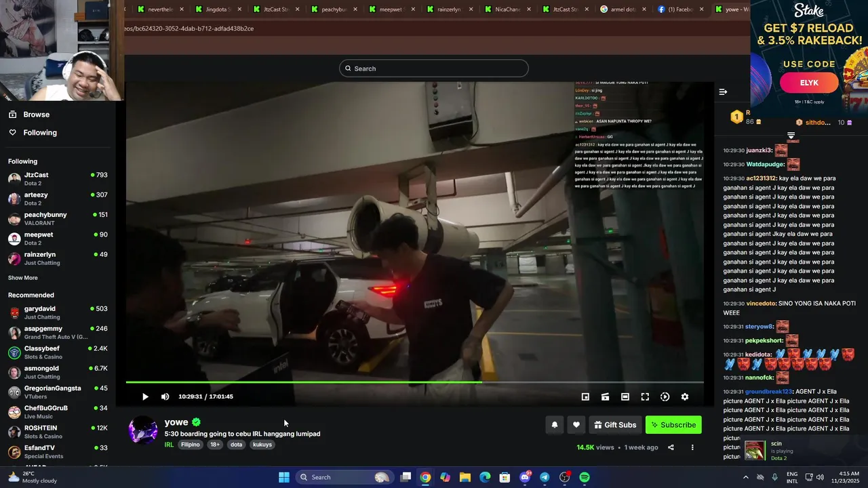Follow yowe with the heart button
The height and width of the screenshot is (488, 868).
(576, 425)
